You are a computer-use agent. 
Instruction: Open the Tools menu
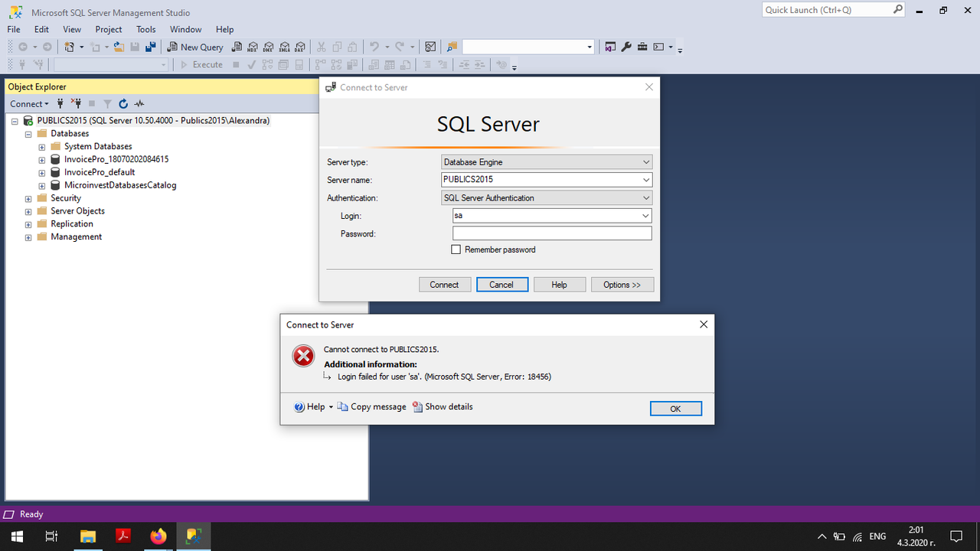click(146, 29)
